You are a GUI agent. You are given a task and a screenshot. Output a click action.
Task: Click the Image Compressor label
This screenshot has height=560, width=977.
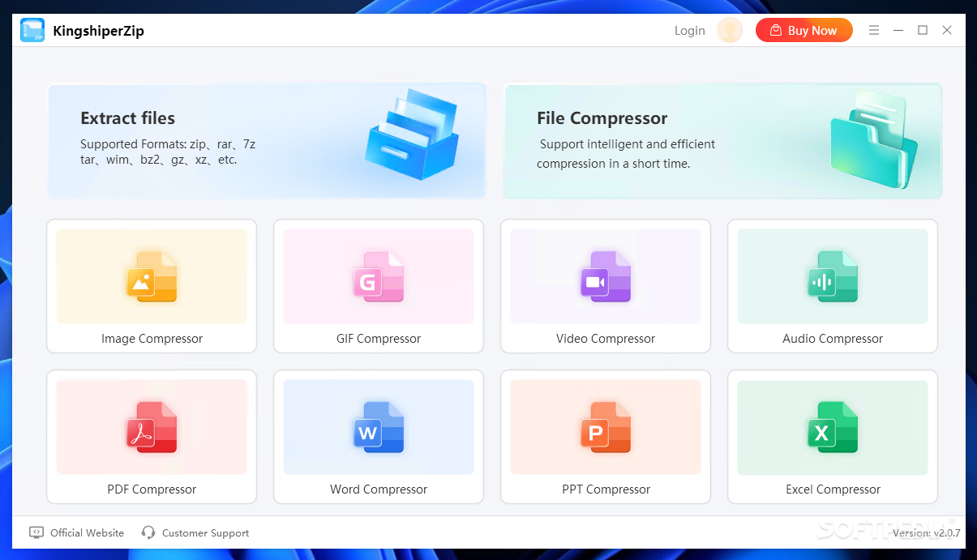coord(152,339)
